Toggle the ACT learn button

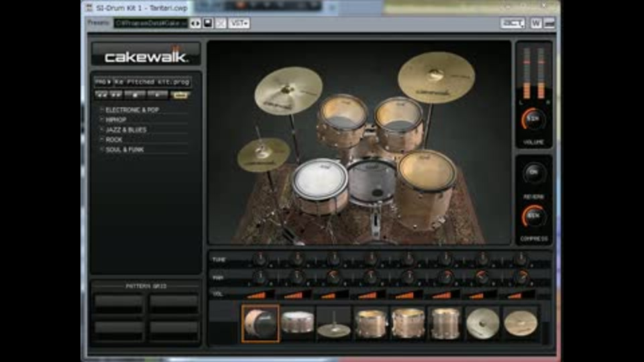click(x=513, y=23)
